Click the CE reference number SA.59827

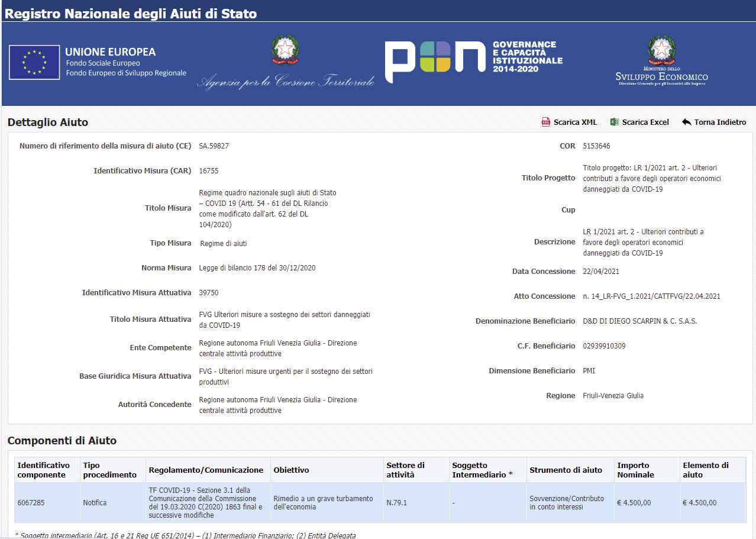214,146
